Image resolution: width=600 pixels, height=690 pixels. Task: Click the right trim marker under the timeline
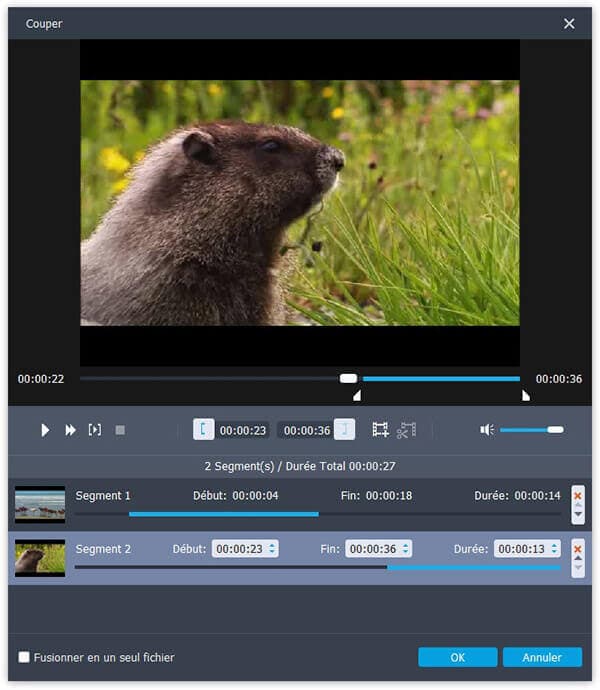coord(526,395)
